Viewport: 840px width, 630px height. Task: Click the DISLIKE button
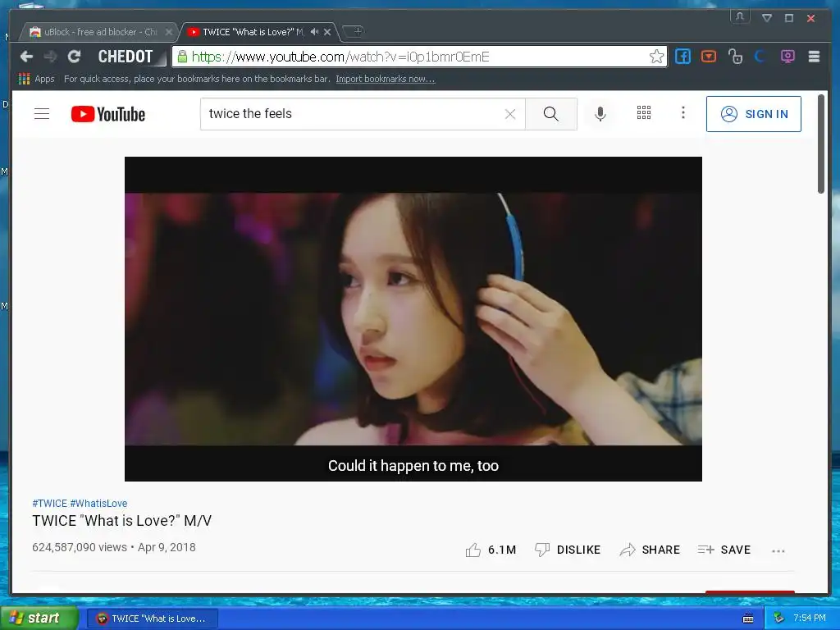pos(568,550)
